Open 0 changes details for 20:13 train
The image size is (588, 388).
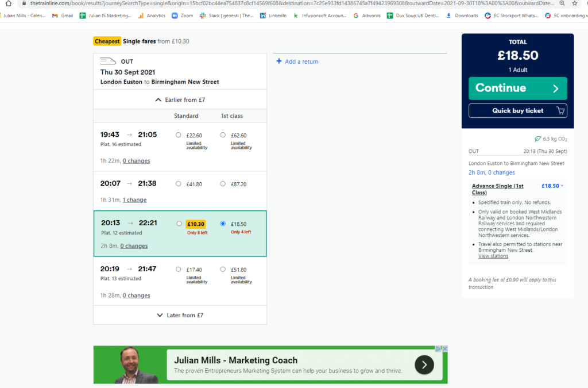134,246
